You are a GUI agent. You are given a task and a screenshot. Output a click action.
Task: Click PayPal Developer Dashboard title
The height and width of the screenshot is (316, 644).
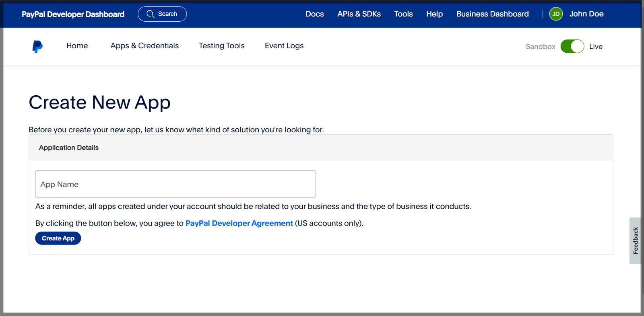tap(73, 14)
